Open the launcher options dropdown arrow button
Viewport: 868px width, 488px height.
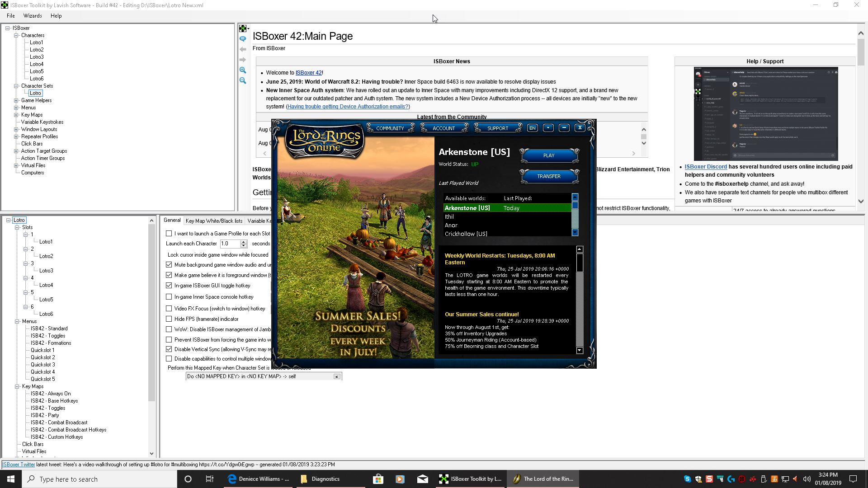(548, 128)
